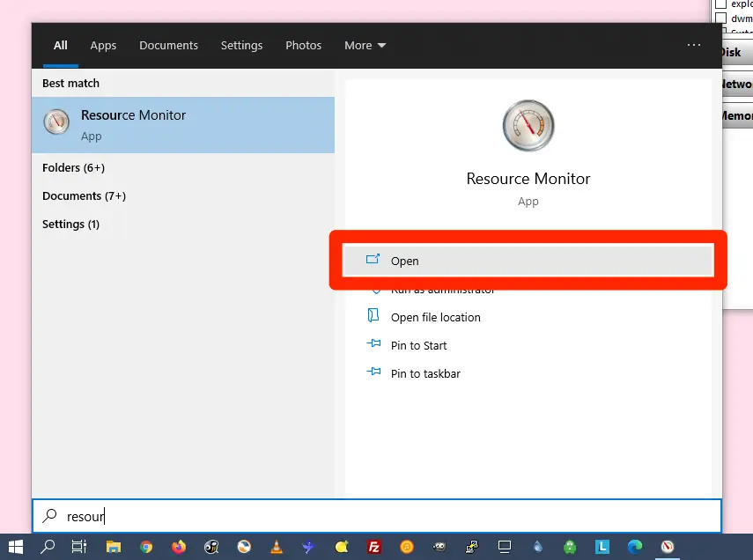Screen dimensions: 753x560
Task: Expand the Folders (6+) results group
Action: 73,167
